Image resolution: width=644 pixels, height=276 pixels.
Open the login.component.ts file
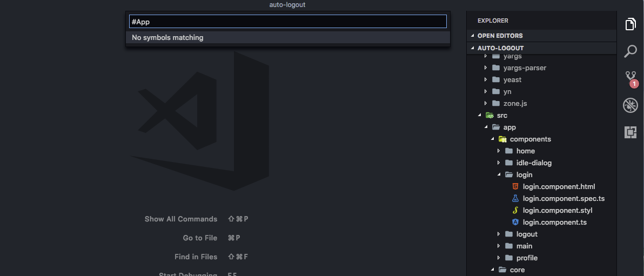click(x=554, y=222)
